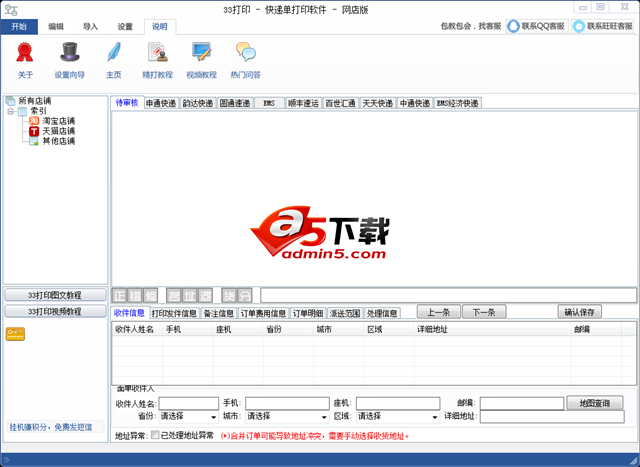Switch to 打印发件信息 tab

click(x=174, y=313)
